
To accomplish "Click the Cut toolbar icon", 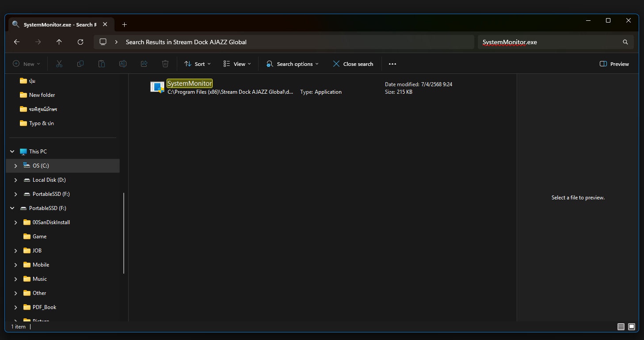I will (59, 64).
